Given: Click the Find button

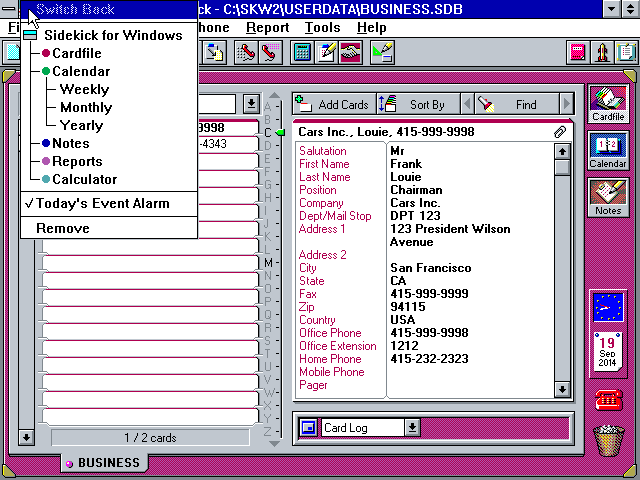Looking at the screenshot, I should [517, 104].
